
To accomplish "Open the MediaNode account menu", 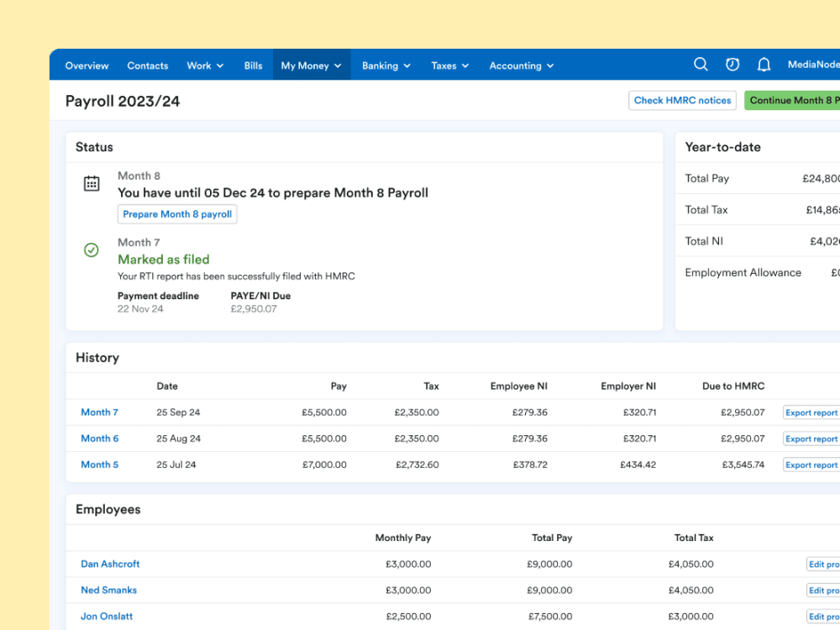I will [812, 64].
